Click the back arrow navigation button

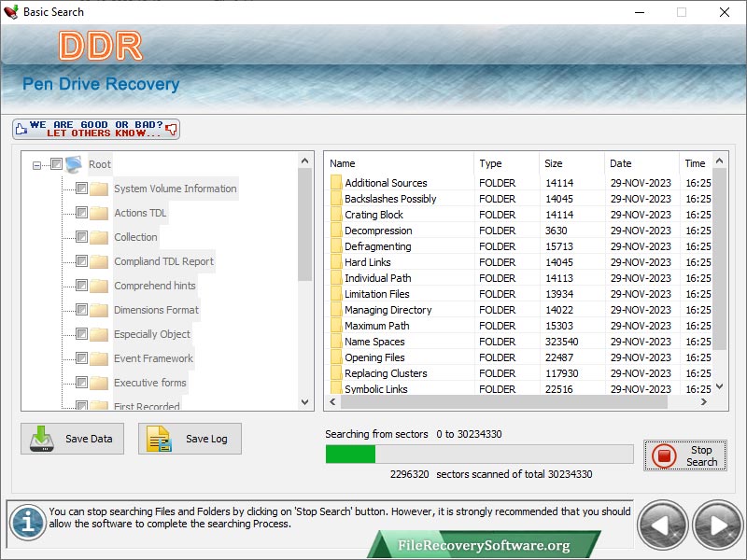(x=662, y=525)
